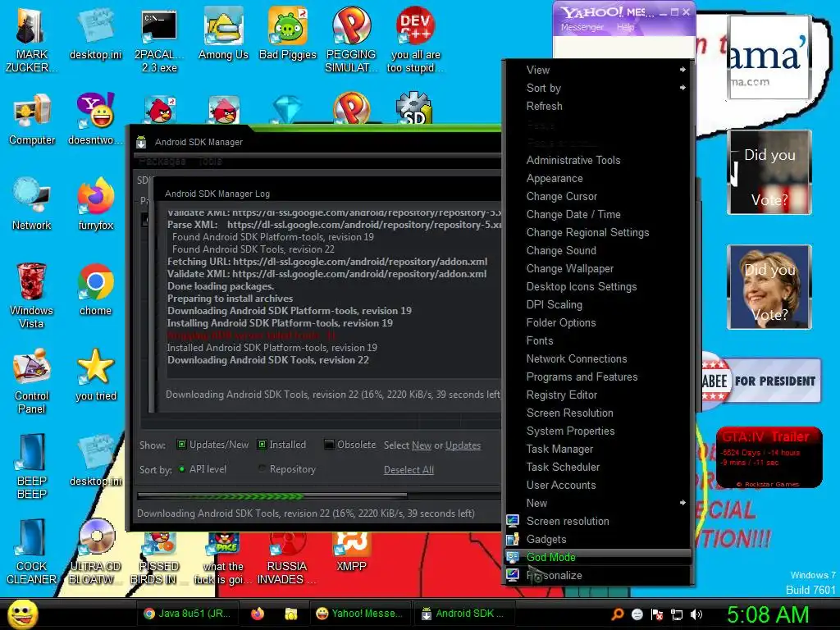Open Messenger menu in Yahoo Messenger

point(582,27)
